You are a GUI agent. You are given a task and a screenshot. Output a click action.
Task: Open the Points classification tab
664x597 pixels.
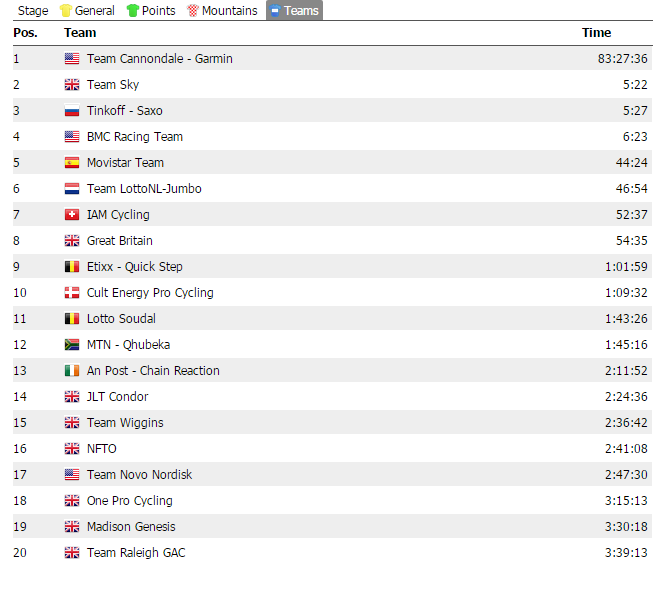pyautogui.click(x=151, y=11)
